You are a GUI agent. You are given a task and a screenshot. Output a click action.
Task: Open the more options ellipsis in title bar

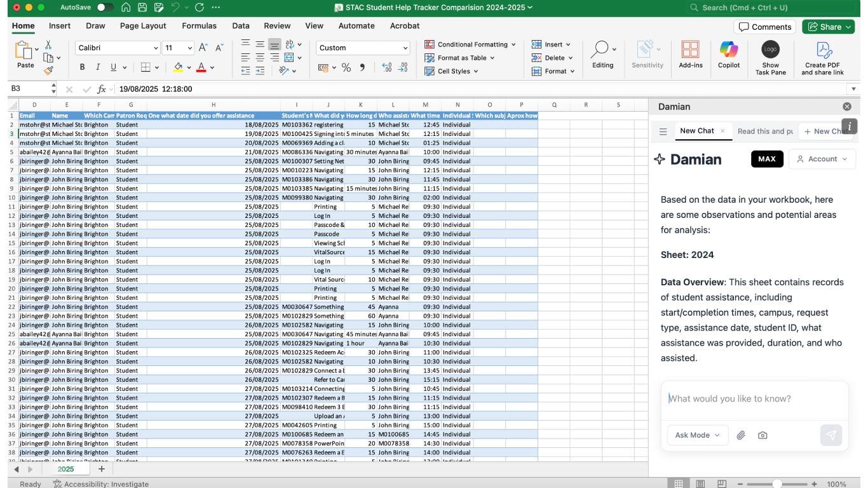tap(216, 8)
